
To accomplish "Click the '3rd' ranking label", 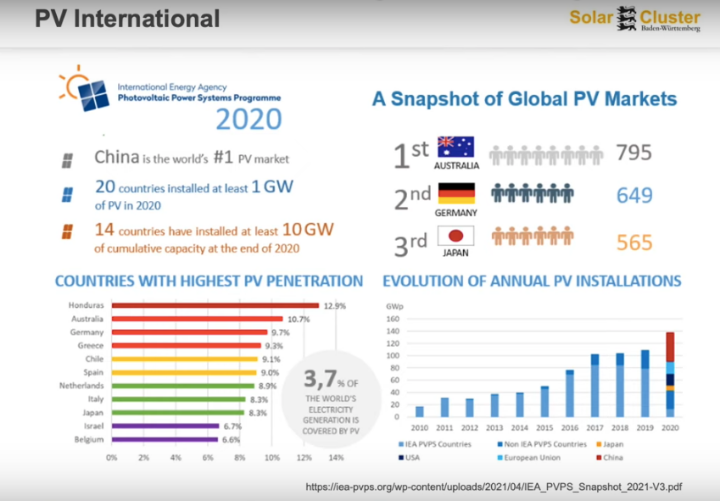I will [411, 244].
